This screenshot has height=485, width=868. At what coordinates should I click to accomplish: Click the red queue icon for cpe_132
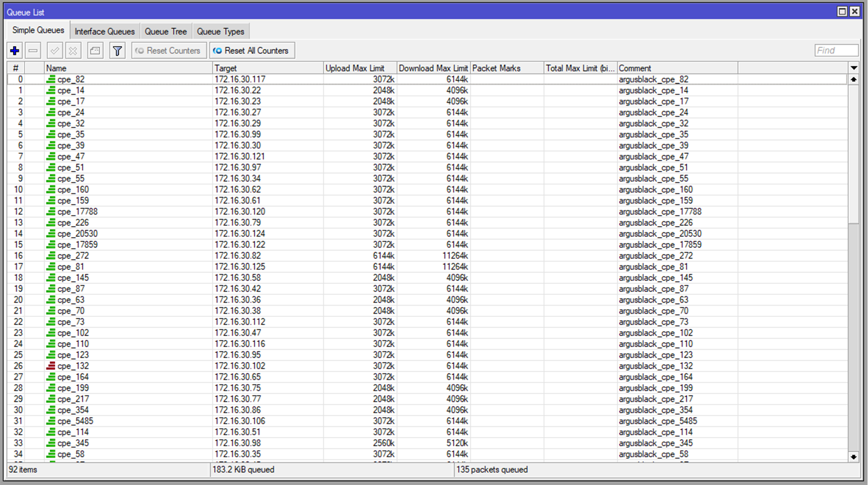[51, 366]
